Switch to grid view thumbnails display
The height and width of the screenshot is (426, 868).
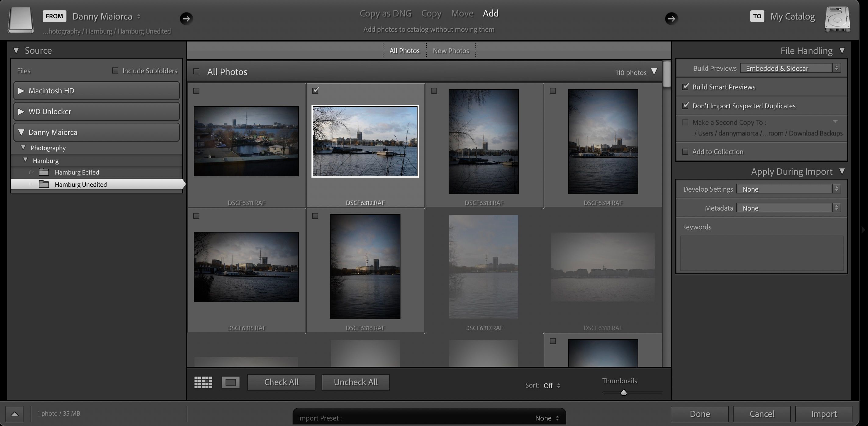(203, 382)
